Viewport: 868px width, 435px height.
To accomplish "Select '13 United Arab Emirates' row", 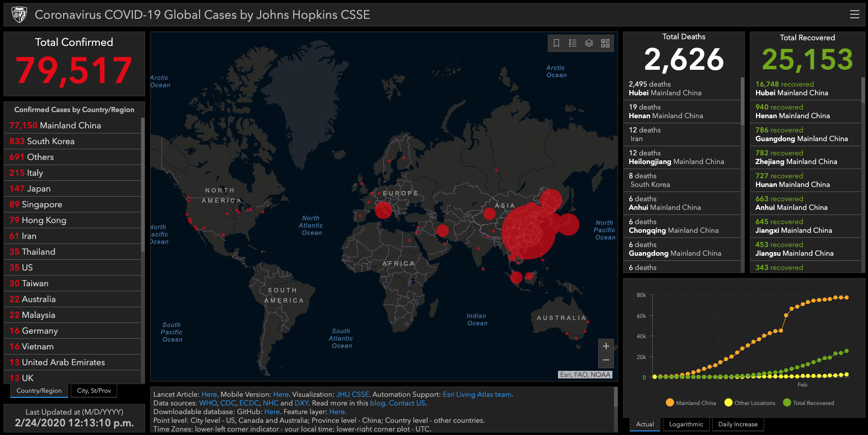I will 72,362.
